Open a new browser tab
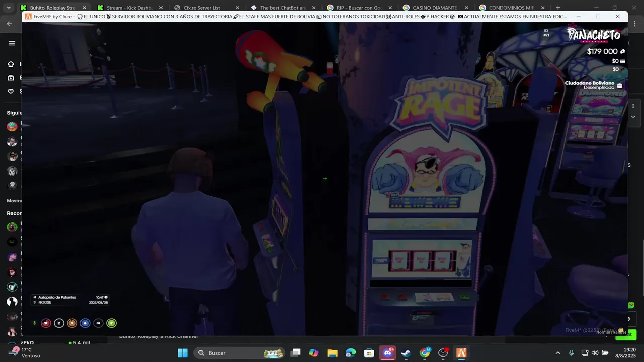Image resolution: width=644 pixels, height=362 pixels. coord(557,8)
